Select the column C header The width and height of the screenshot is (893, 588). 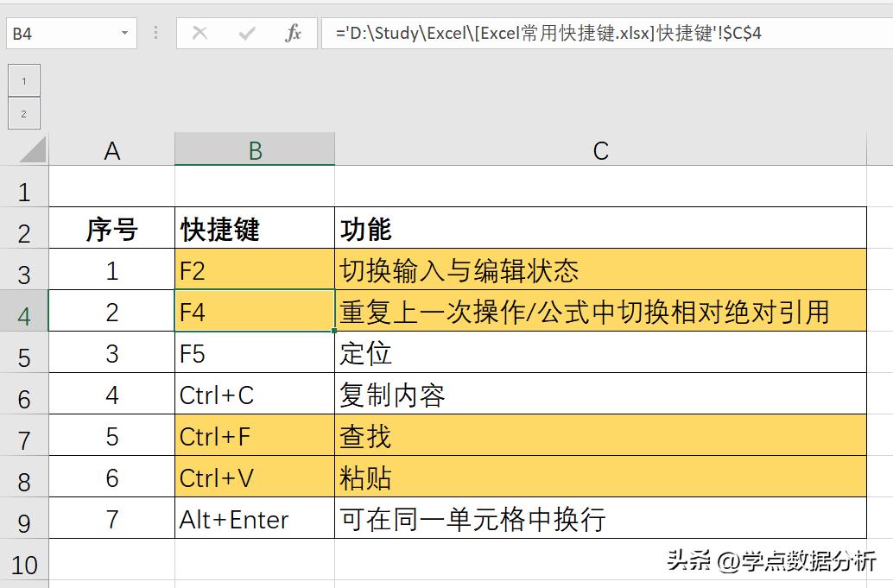click(600, 149)
